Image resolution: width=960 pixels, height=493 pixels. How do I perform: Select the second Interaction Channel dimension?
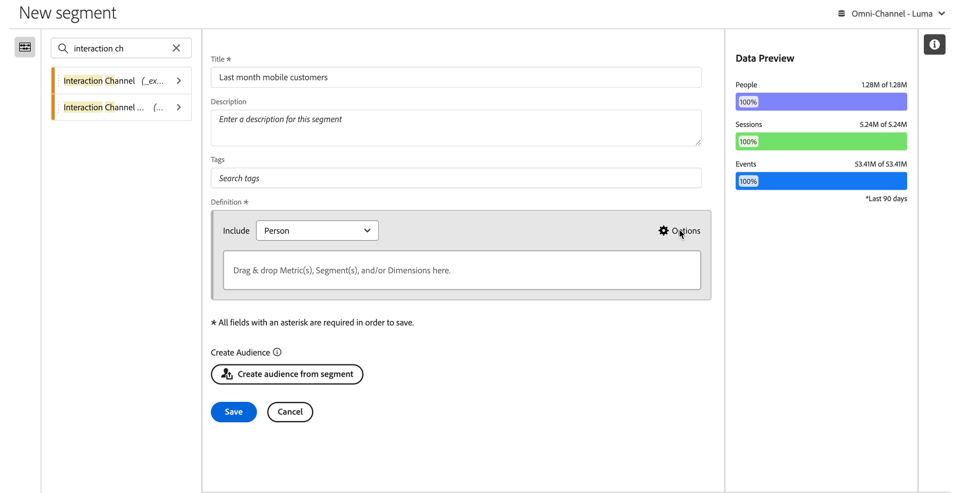(110, 107)
